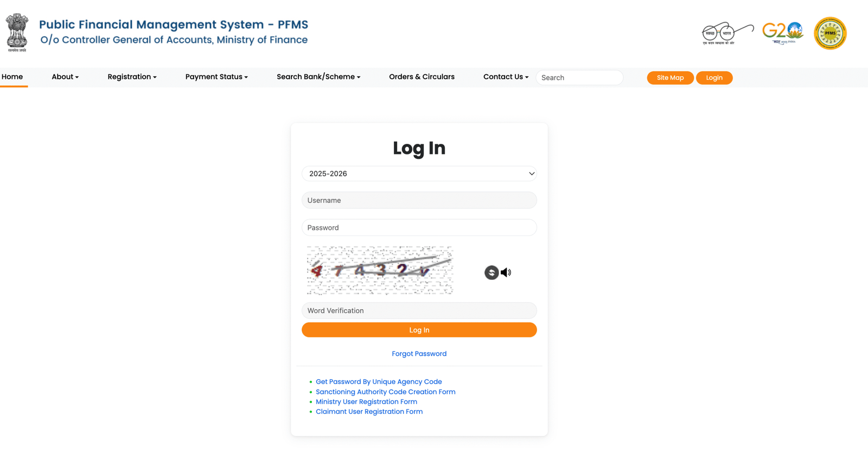Click the Public Financial Management System title
Viewport: 868px width, 473px height.
click(x=174, y=24)
